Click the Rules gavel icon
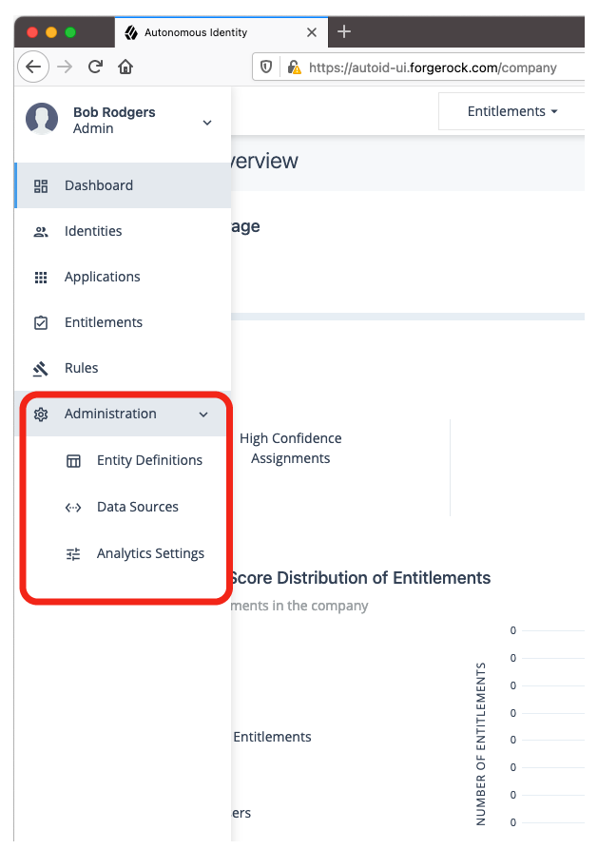 41,369
